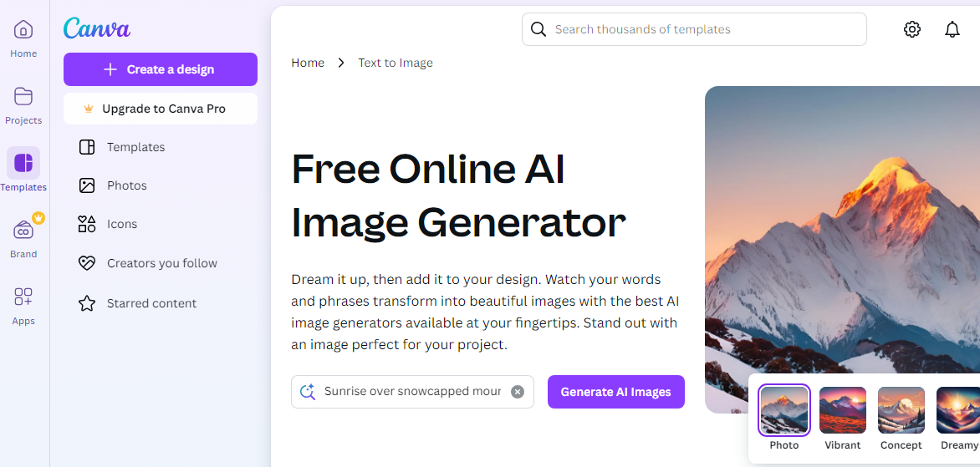The height and width of the screenshot is (467, 980).
Task: View notifications via the bell icon
Action: (952, 29)
